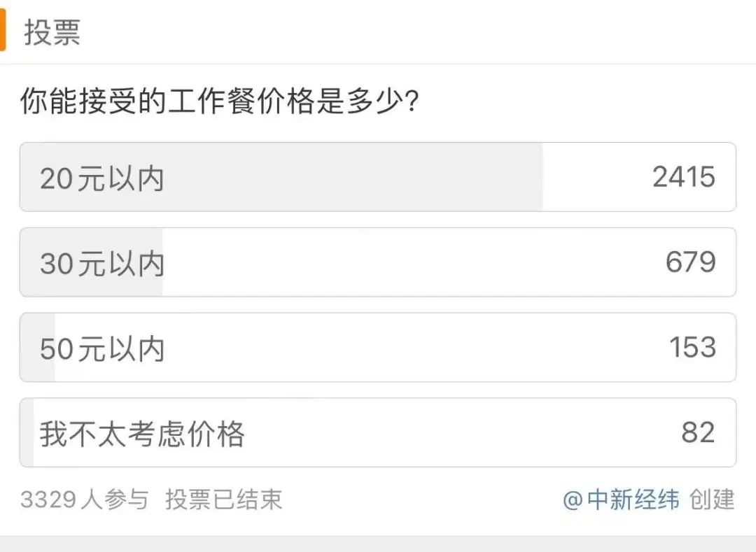Click the 3329人参与 participant count
Image resolution: width=756 pixels, height=552 pixels.
[x=84, y=500]
